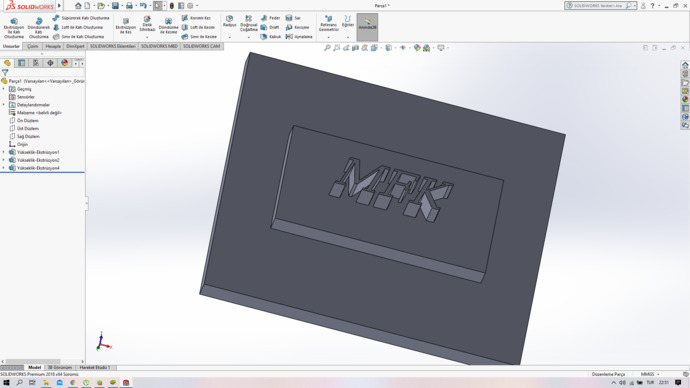Choose Sınır ile Katı Oluşturma command
This screenshot has height=388, width=690.
78,37
